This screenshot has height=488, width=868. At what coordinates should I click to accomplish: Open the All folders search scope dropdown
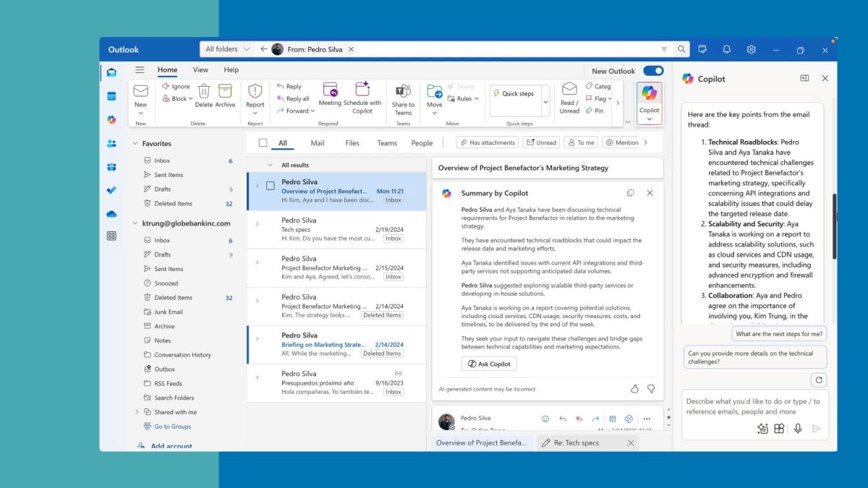tap(227, 49)
